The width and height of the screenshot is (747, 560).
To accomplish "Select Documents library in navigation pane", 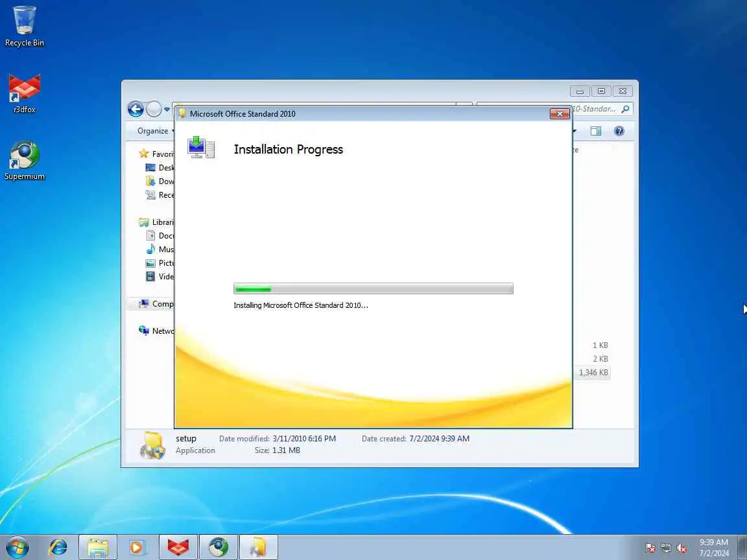I will point(160,236).
